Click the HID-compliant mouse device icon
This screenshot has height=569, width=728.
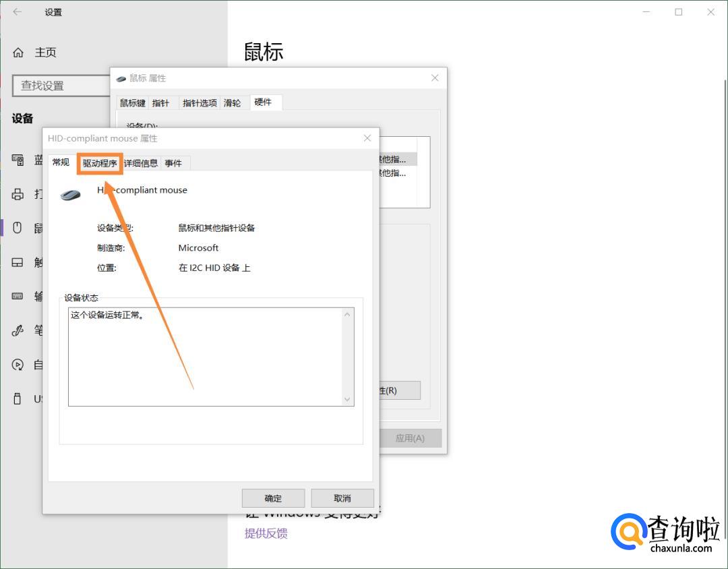[x=70, y=195]
